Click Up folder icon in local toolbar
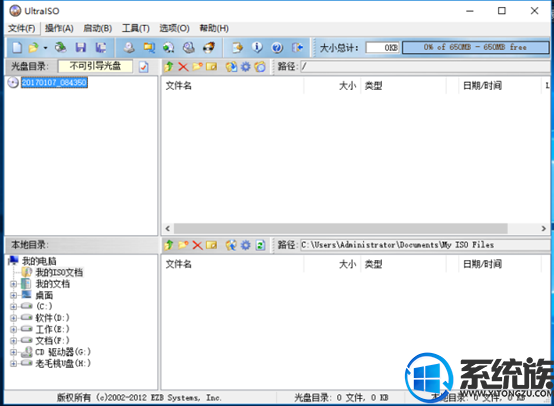The image size is (554, 406). [169, 245]
